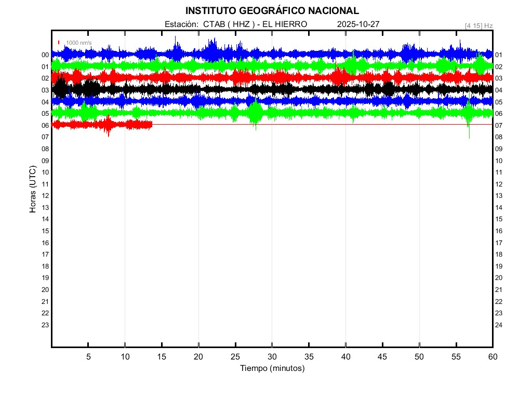Click the Tiempo (minutos) axis label
The width and height of the screenshot is (532, 399).
[272, 368]
